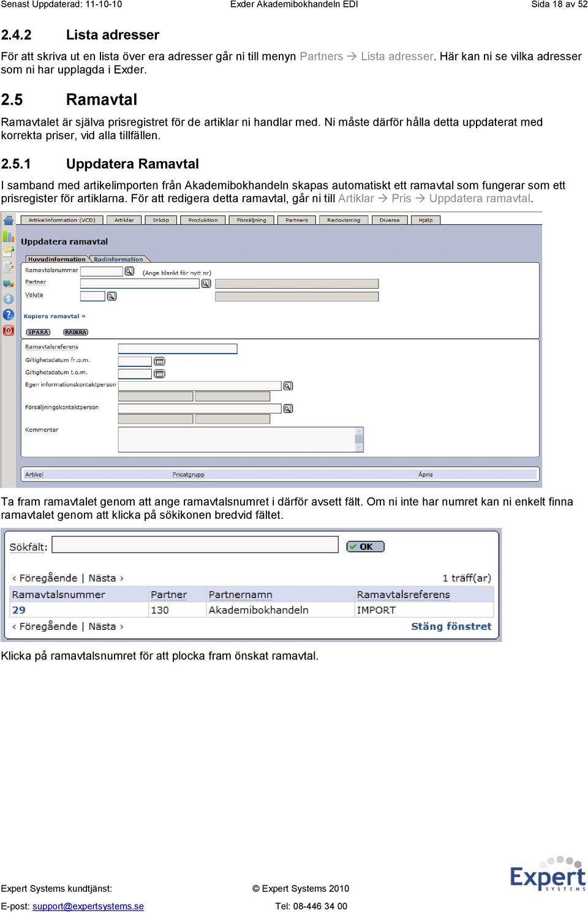Open the Inköp menu
The width and height of the screenshot is (588, 913).
161,220
